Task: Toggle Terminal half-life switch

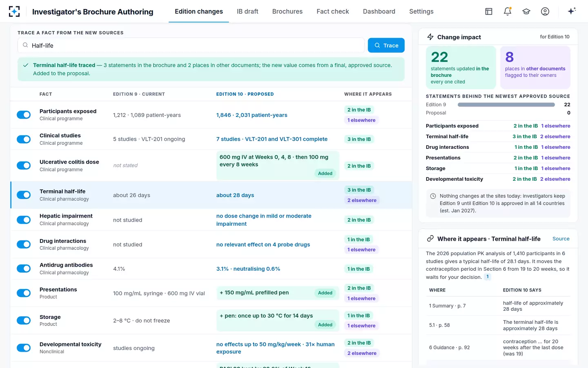Action: [x=24, y=195]
